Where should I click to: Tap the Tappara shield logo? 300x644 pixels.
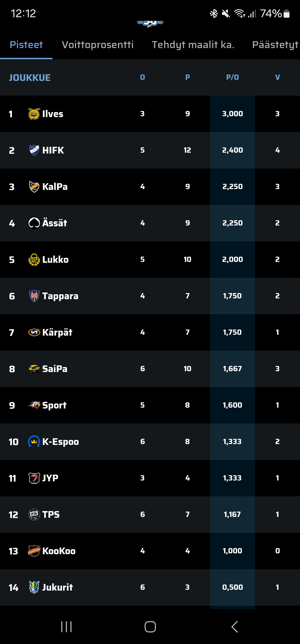click(34, 296)
